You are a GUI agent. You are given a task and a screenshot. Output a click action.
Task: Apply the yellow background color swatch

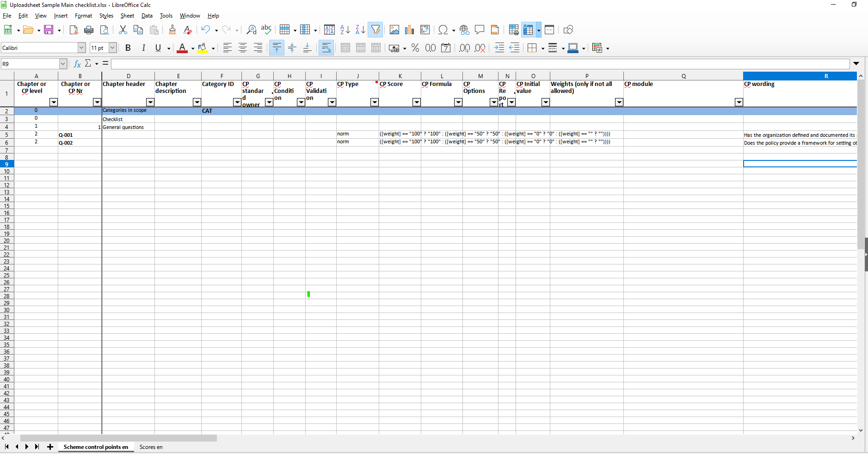(x=202, y=48)
